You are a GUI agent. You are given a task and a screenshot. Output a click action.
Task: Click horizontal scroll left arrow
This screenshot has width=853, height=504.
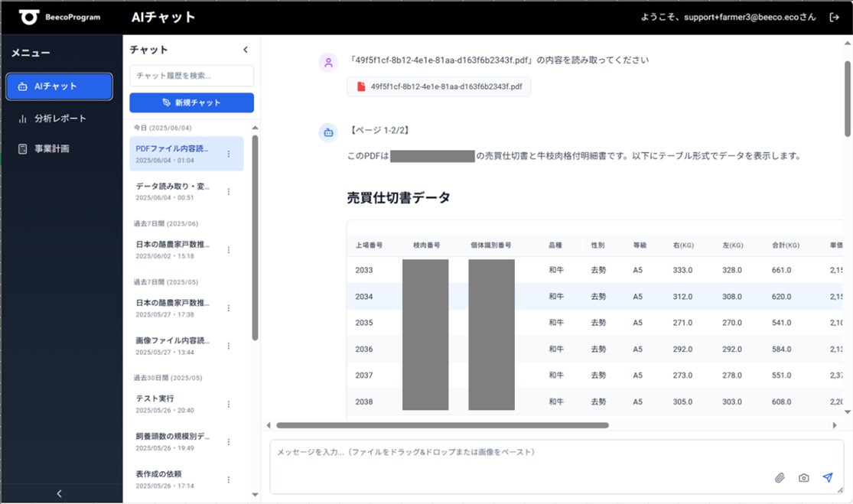coord(269,426)
